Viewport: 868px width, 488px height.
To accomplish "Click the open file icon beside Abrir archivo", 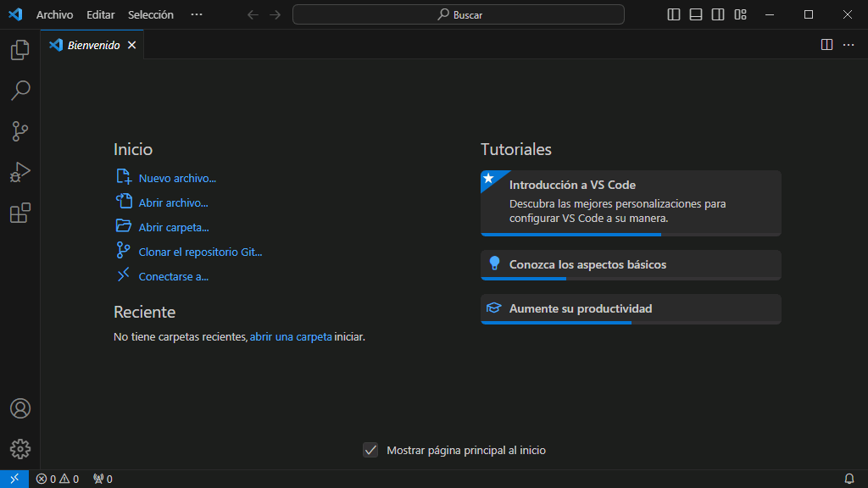I will pyautogui.click(x=124, y=202).
